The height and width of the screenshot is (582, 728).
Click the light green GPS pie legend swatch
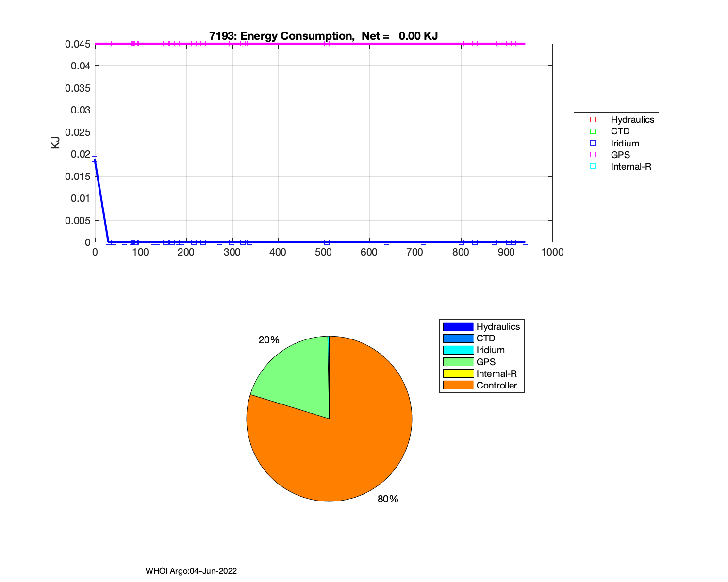point(458,362)
